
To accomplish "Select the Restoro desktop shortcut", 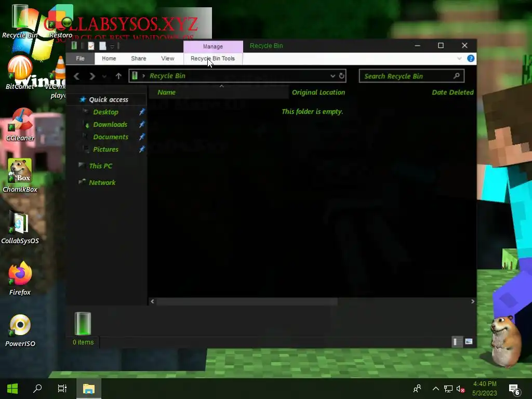I will tap(61, 22).
